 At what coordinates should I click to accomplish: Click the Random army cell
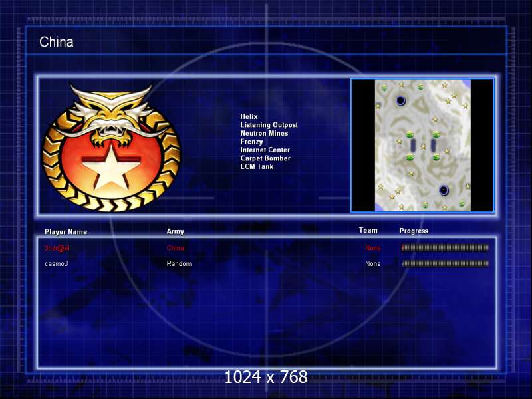(x=179, y=263)
